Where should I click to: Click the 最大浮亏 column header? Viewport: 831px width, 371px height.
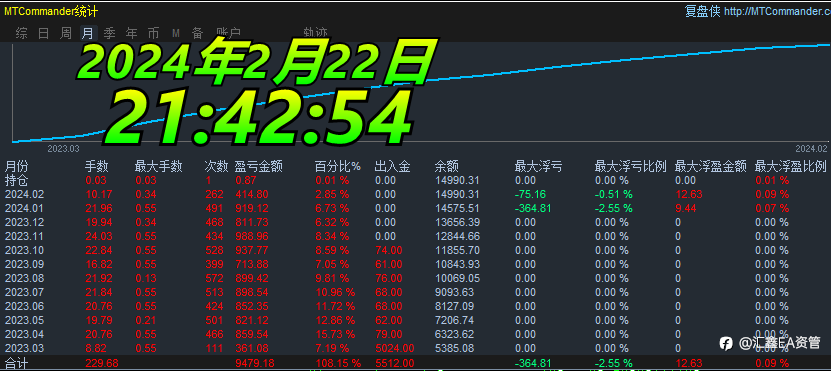tap(538, 166)
